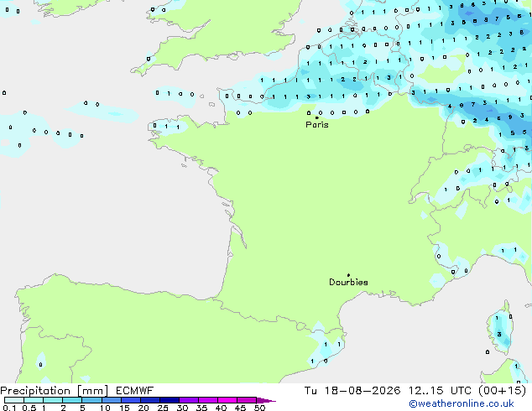Click the legend swatch between 0.1 and 0.5
This screenshot has height=411, width=532.
click(14, 400)
